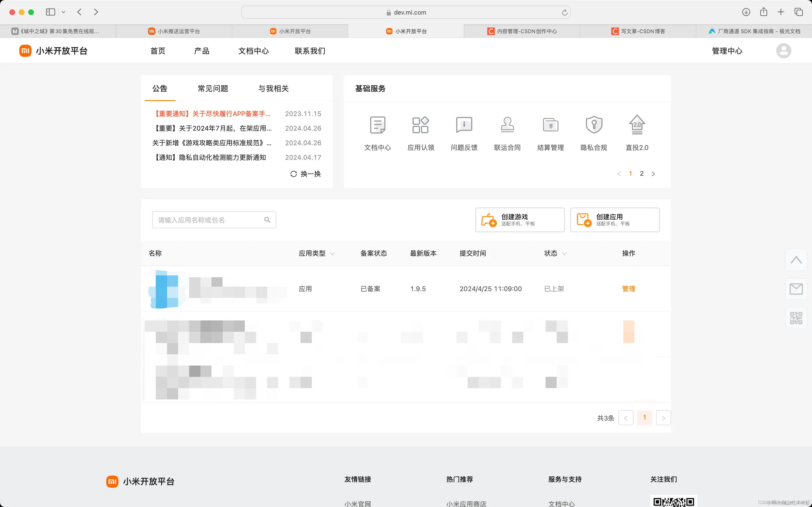
Task: Click the 应用认领 app claim icon
Action: click(x=421, y=125)
